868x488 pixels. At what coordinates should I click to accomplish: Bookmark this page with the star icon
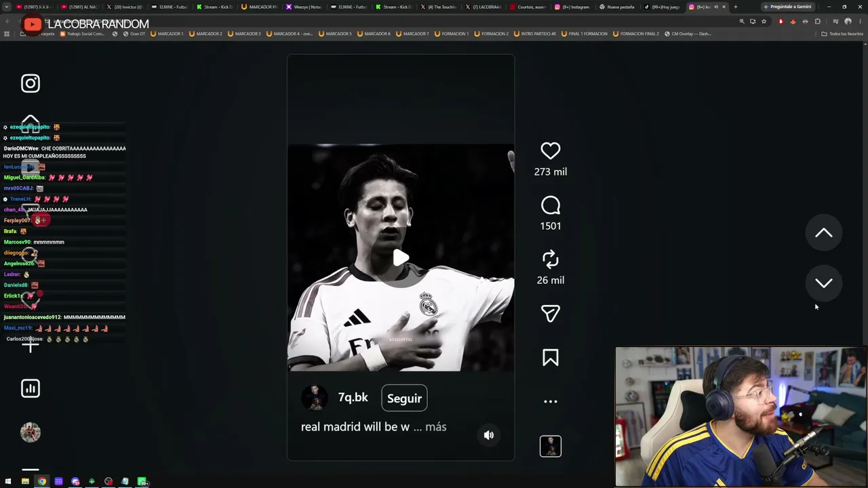(764, 21)
